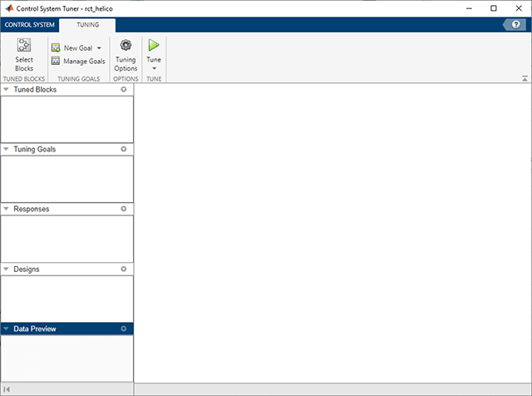Minimize the toolstrip ribbon
532x396 pixels.
coord(525,78)
